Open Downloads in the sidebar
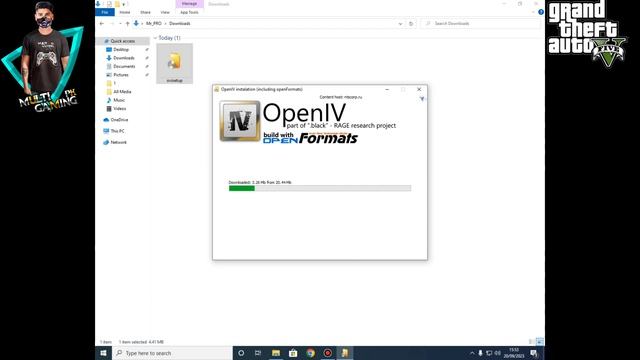The width and height of the screenshot is (640, 360). (123, 58)
